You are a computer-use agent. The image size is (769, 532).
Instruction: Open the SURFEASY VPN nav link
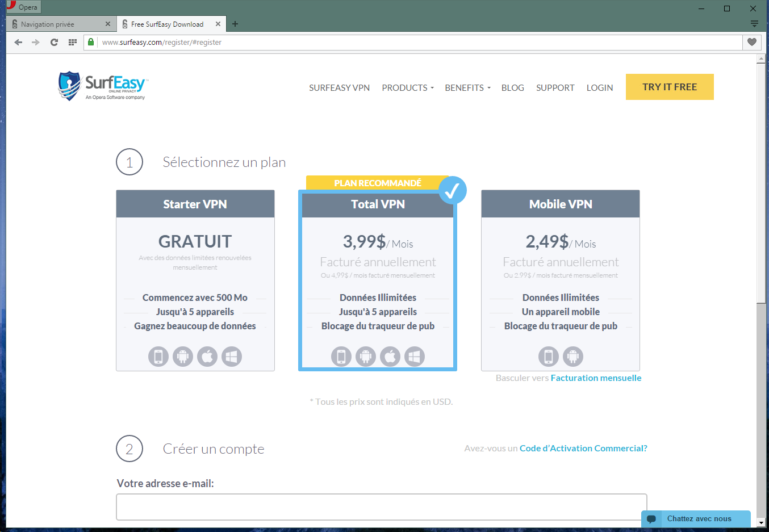(339, 87)
